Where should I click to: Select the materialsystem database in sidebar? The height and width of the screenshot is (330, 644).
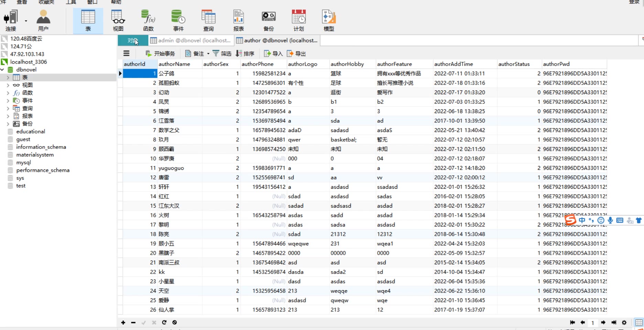35,155
